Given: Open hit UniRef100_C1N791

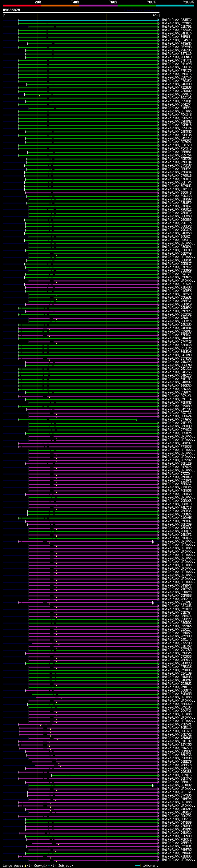Looking at the screenshot, I should 177,26.
